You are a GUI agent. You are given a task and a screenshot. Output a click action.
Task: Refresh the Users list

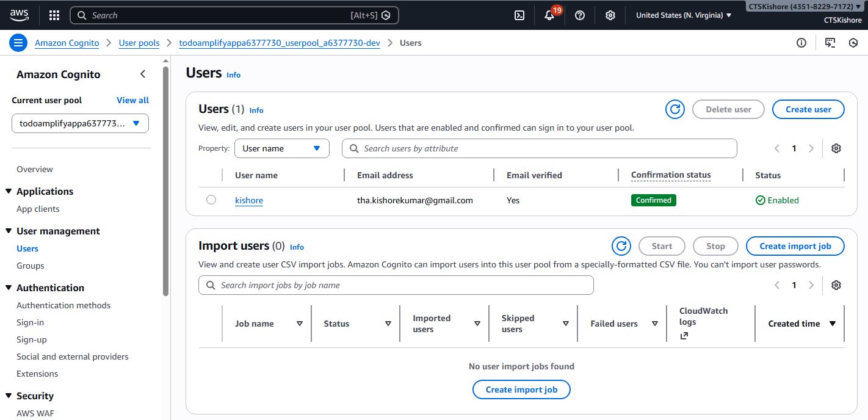click(675, 109)
